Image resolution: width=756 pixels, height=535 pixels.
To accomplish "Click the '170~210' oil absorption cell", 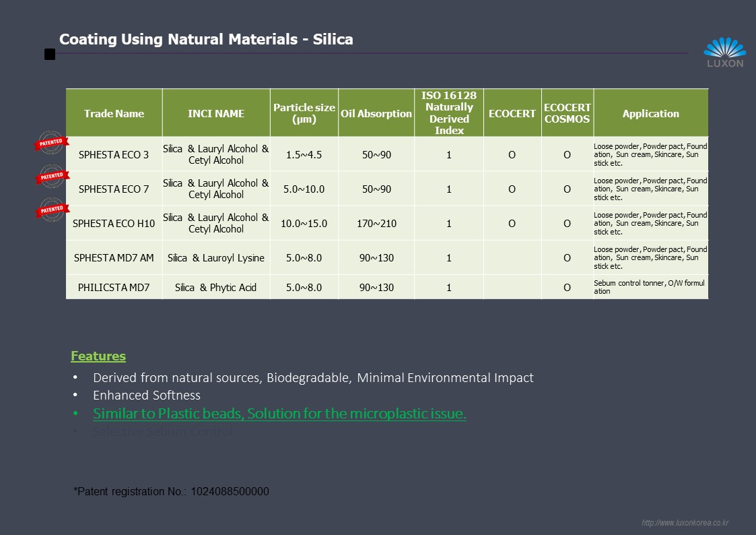I will (x=376, y=223).
